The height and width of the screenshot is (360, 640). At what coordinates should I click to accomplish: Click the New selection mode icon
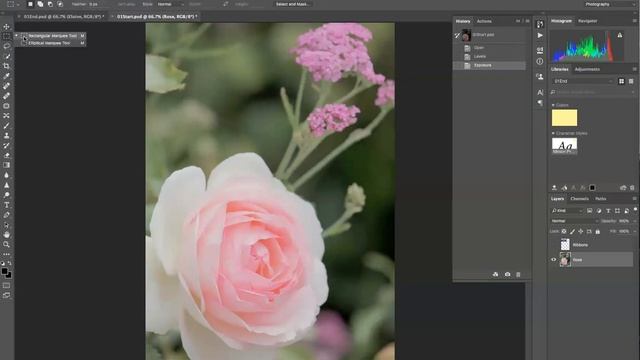coord(30,4)
